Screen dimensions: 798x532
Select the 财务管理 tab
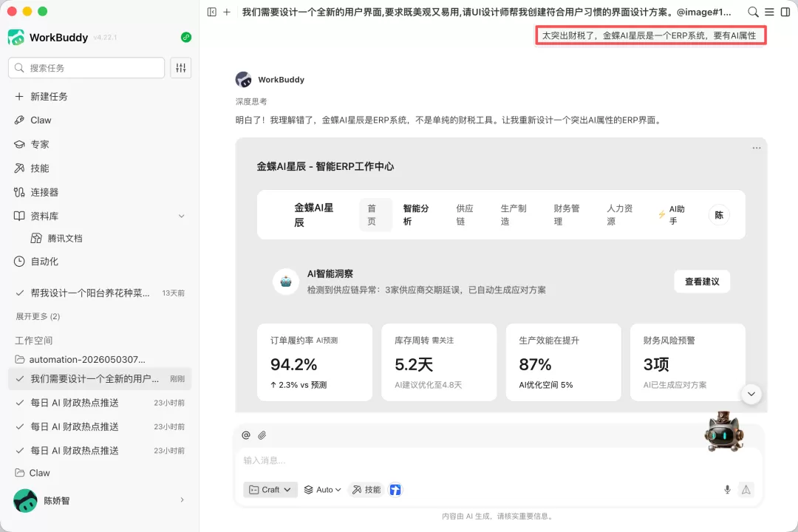[567, 215]
